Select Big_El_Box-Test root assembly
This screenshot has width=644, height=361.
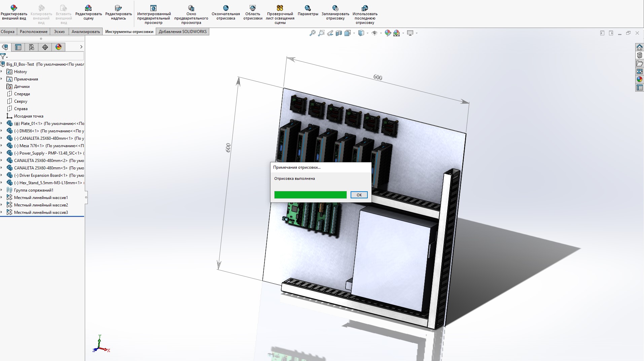coord(42,64)
